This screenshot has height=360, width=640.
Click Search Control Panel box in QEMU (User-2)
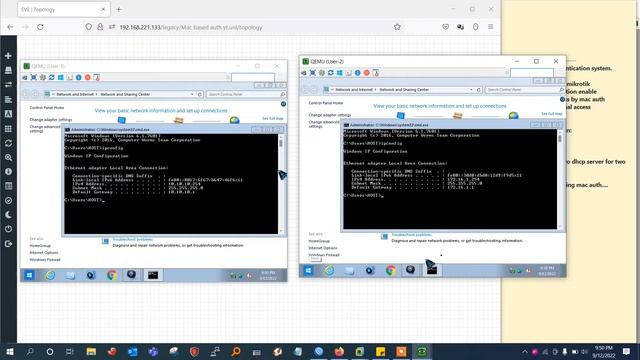pyautogui.click(x=525, y=90)
